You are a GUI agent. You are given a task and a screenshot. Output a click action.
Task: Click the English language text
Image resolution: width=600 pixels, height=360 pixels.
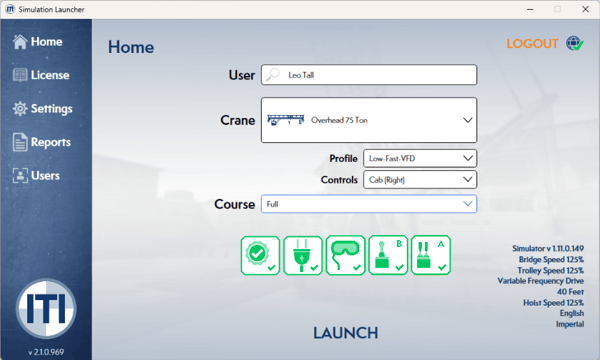572,313
